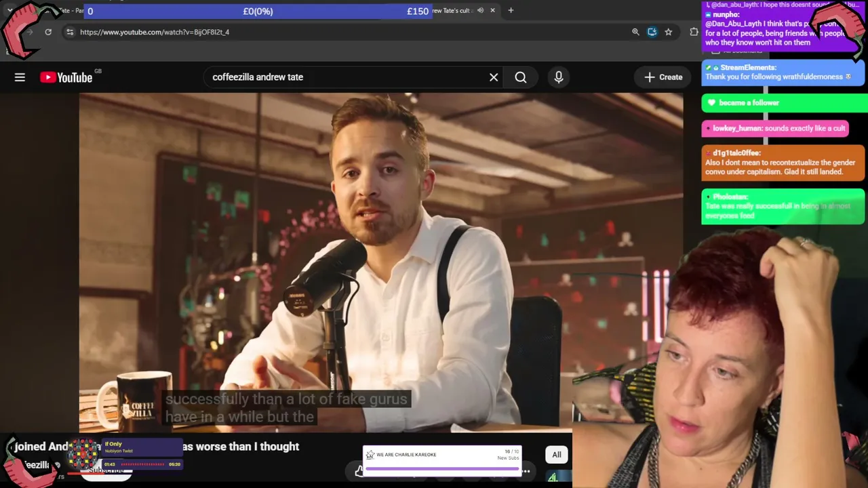Close the Andrew Tate's cult browser tab
The width and height of the screenshot is (868, 488).
point(492,10)
